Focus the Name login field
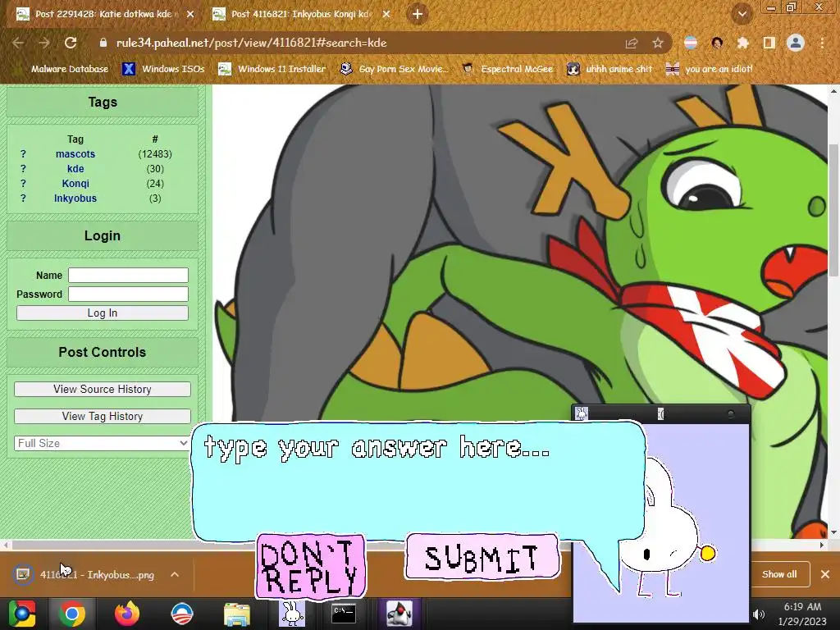Viewport: 840px width, 630px height. [128, 276]
